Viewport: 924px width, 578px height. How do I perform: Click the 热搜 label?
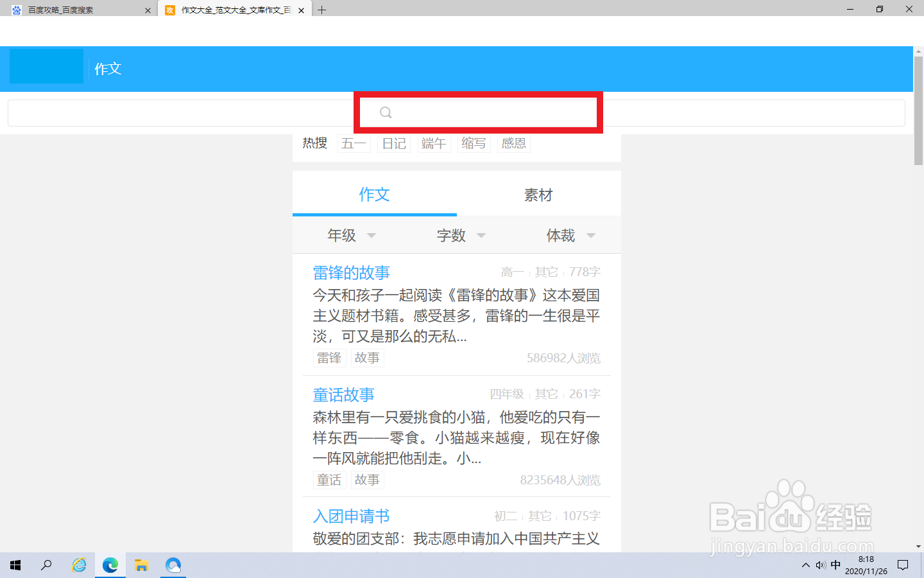315,143
